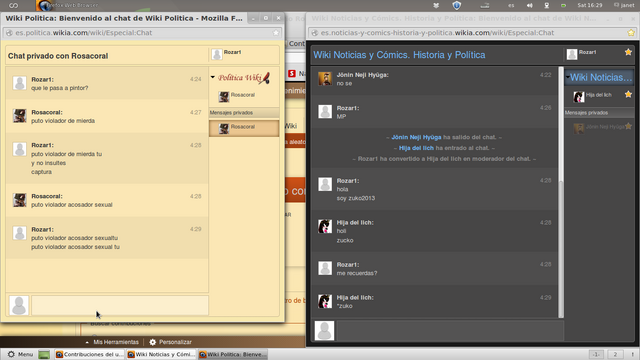Screen dimensions: 640x360
Task: Click Hija del lich link in entered-chat notice
Action: (416, 148)
